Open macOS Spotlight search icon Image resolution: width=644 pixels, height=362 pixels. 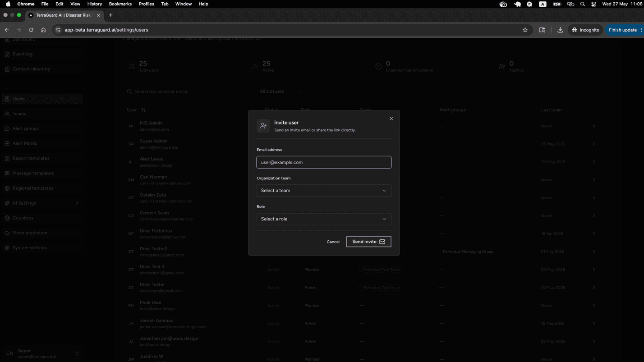(x=583, y=4)
